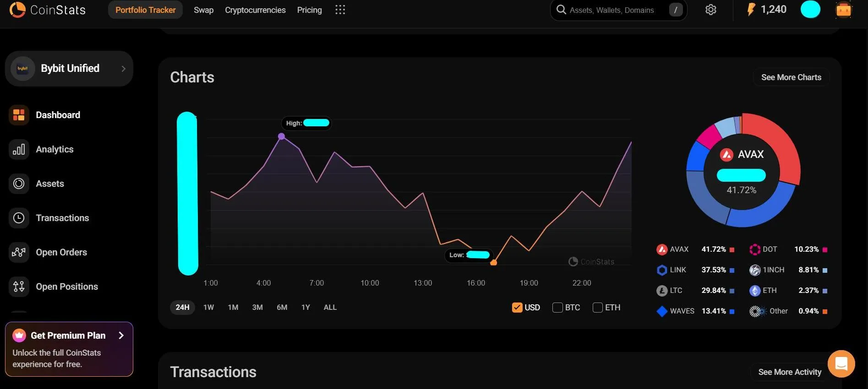Click the search field Assets, Wallets, Domains

point(618,10)
